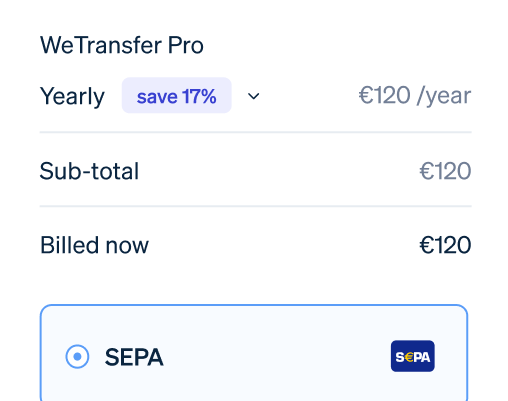Click the word Pro in the heading

tap(186, 45)
